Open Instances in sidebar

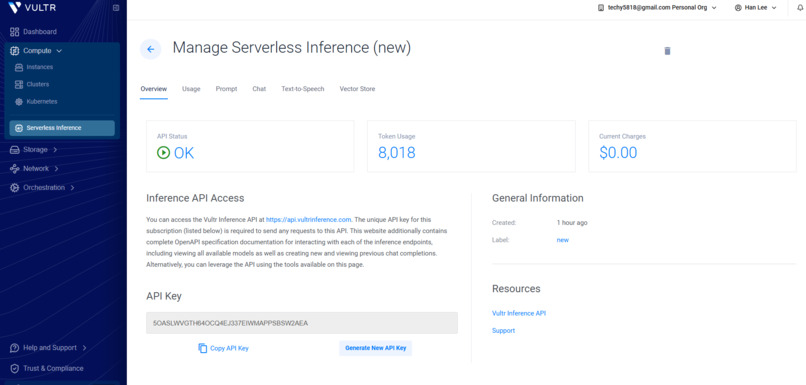coord(40,67)
